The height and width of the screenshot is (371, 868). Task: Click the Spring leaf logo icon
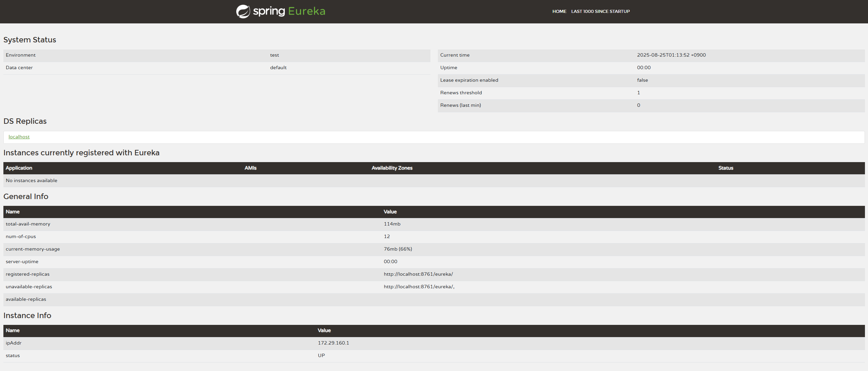click(x=243, y=12)
